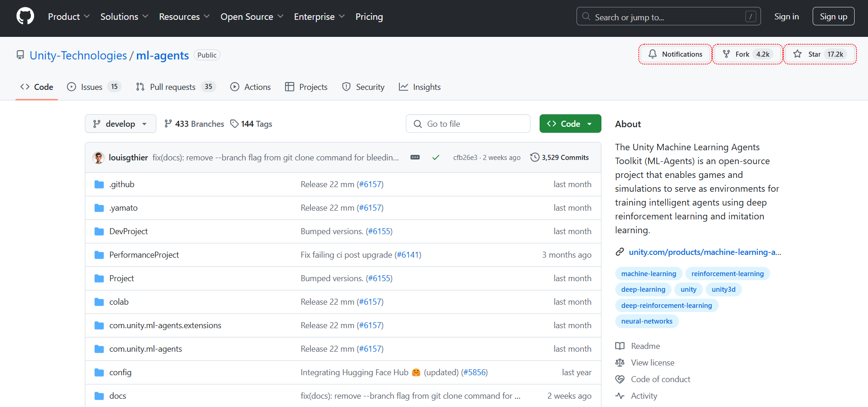Click the Sign up button

click(833, 16)
